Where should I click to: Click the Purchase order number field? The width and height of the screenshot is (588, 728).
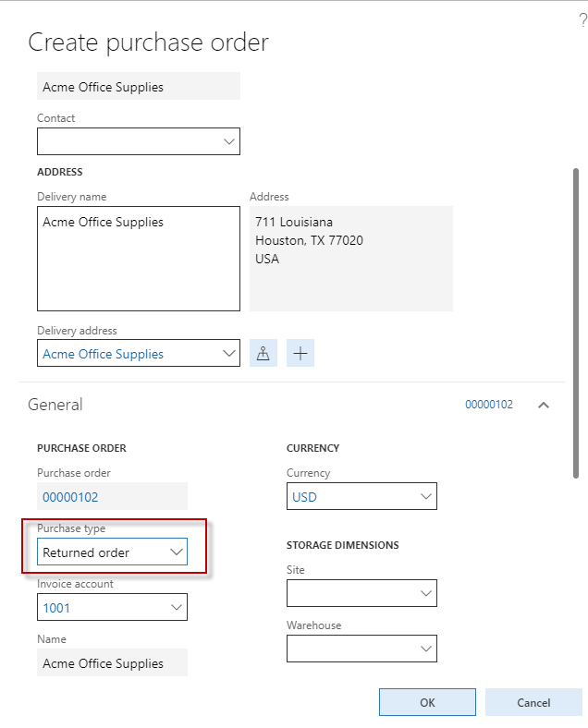coord(112,497)
